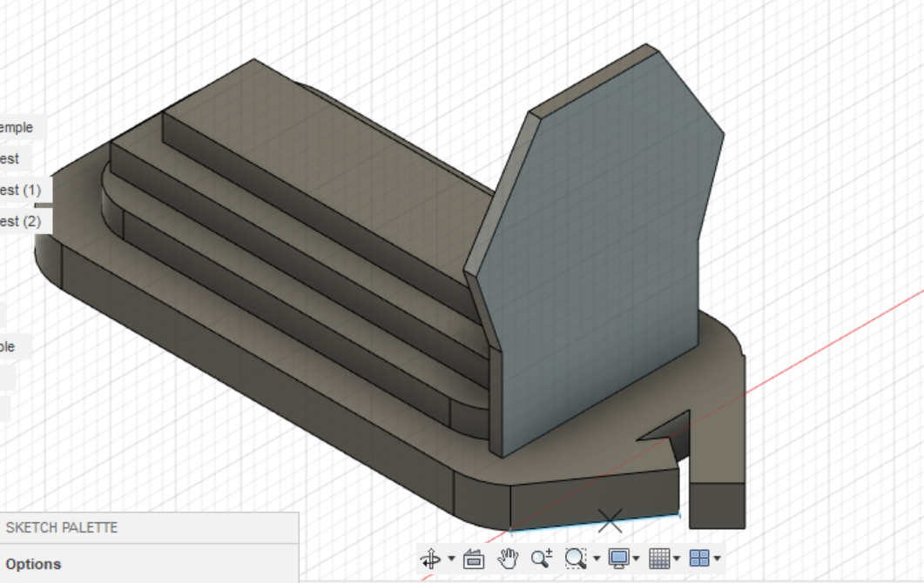Screen dimensions: 924x583
Task: Click the Viewports layout icon
Action: click(x=699, y=559)
